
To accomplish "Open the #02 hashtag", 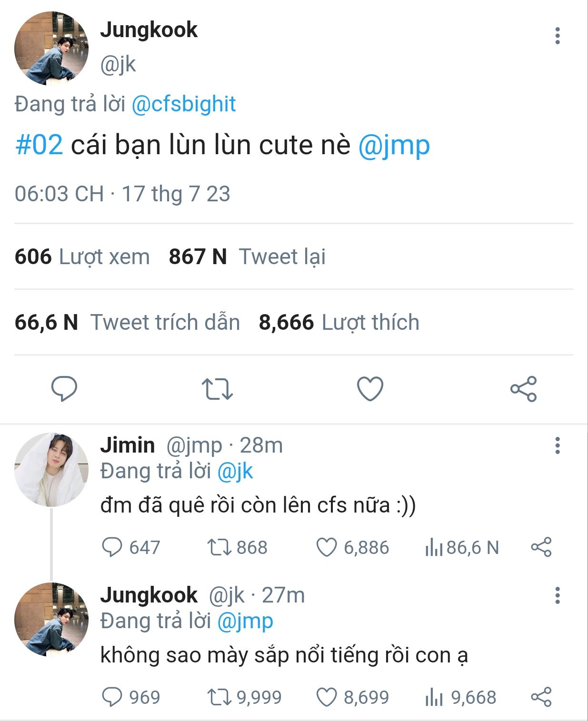I will pos(39,145).
